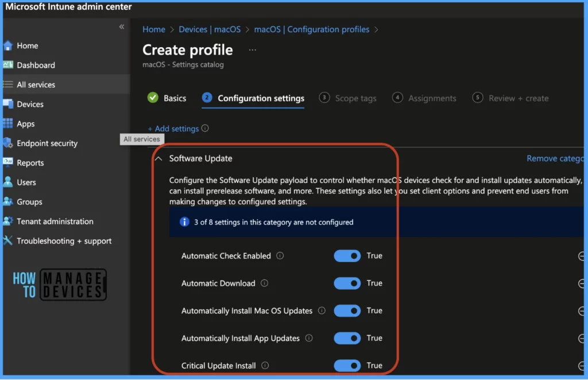Click the Software Update heading text

(200, 159)
